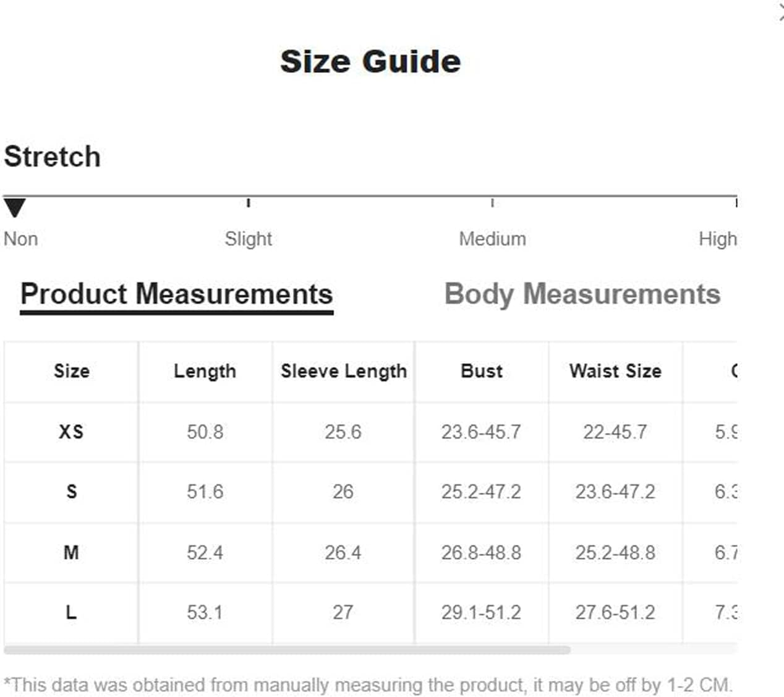
Task: Click the Sleeve Length column header
Action: tap(344, 371)
